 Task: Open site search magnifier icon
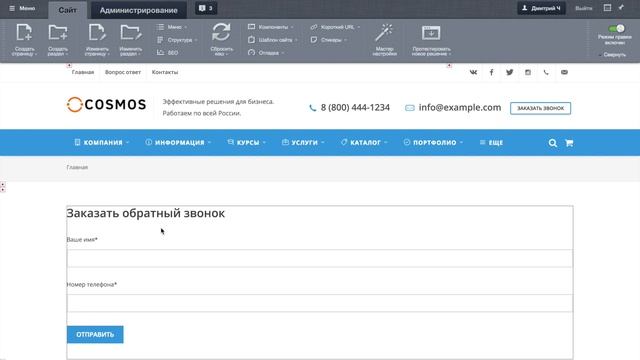pos(553,143)
